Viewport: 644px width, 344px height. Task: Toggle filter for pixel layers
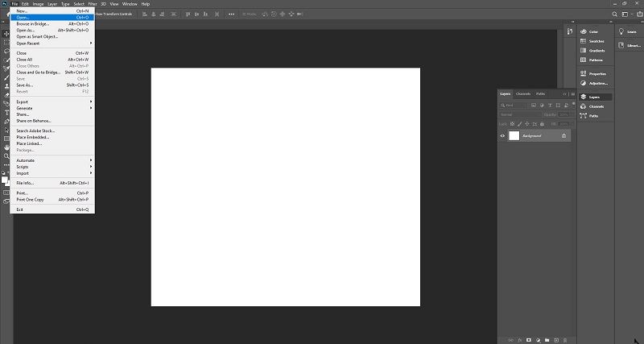point(534,106)
